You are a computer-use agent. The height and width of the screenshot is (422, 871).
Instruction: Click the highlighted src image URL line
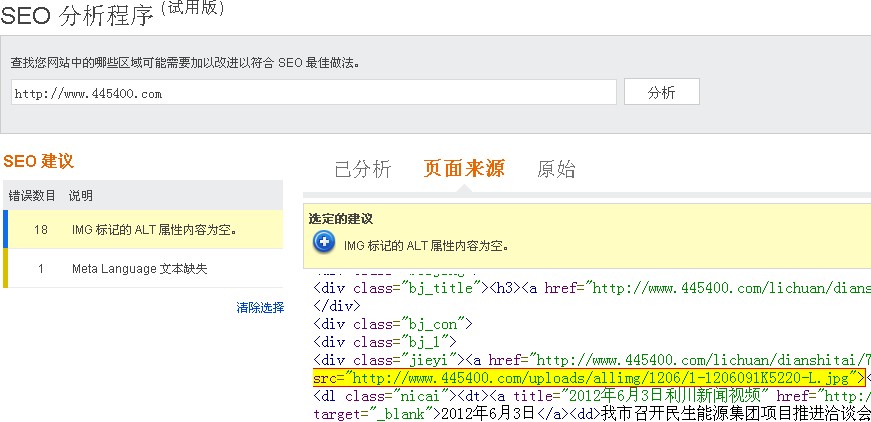(x=588, y=377)
